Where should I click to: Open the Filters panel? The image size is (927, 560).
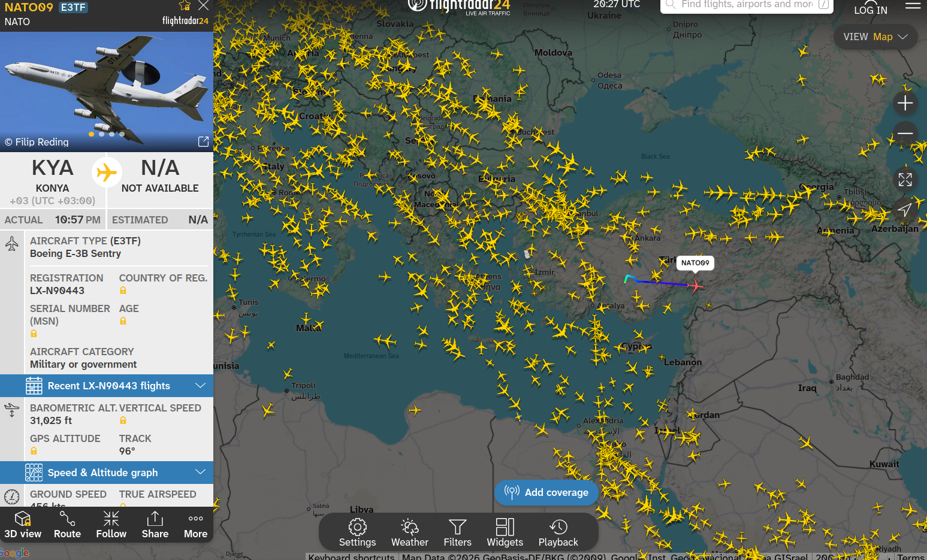(x=458, y=532)
